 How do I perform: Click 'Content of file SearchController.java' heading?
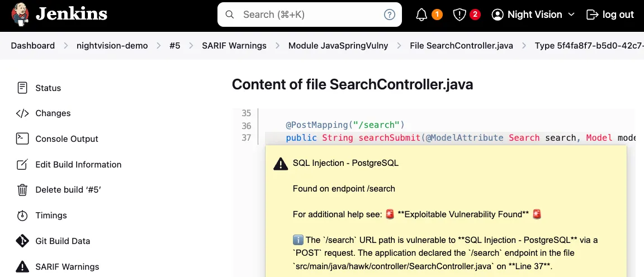352,84
